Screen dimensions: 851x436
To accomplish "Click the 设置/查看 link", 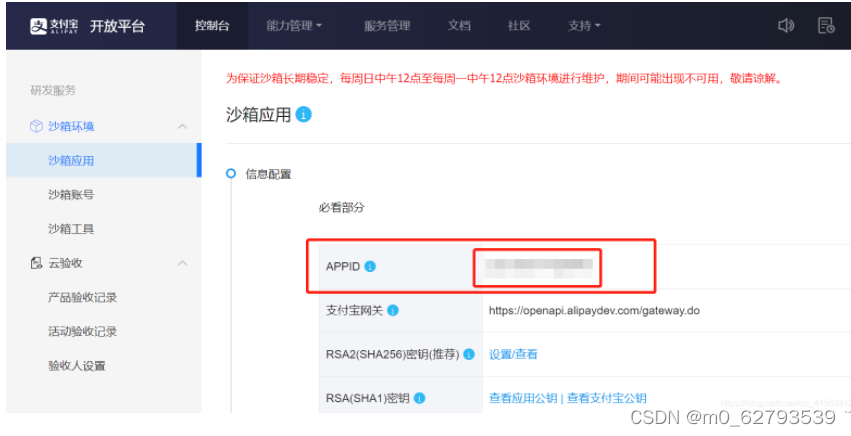I will pos(513,354).
